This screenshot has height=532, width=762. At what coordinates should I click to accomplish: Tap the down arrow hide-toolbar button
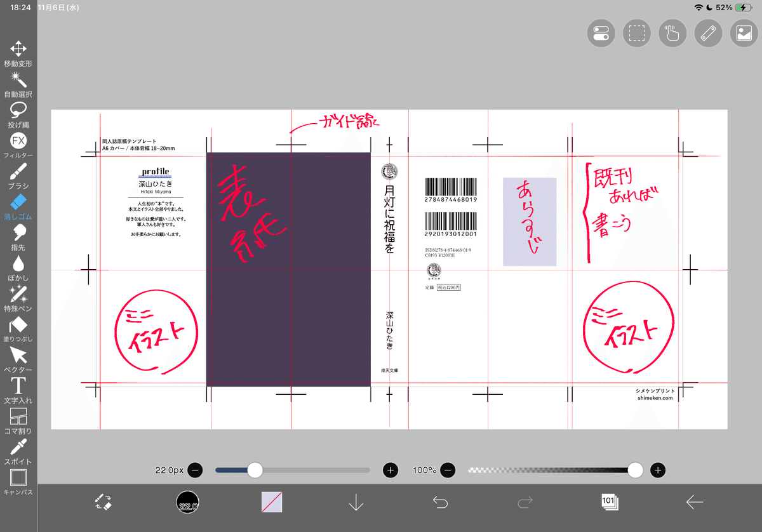356,502
